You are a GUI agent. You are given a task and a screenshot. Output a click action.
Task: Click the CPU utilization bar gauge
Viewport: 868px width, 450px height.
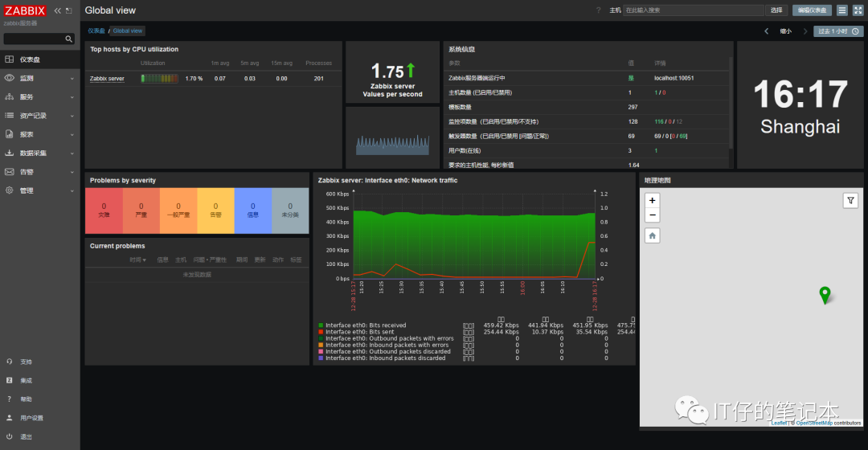159,79
